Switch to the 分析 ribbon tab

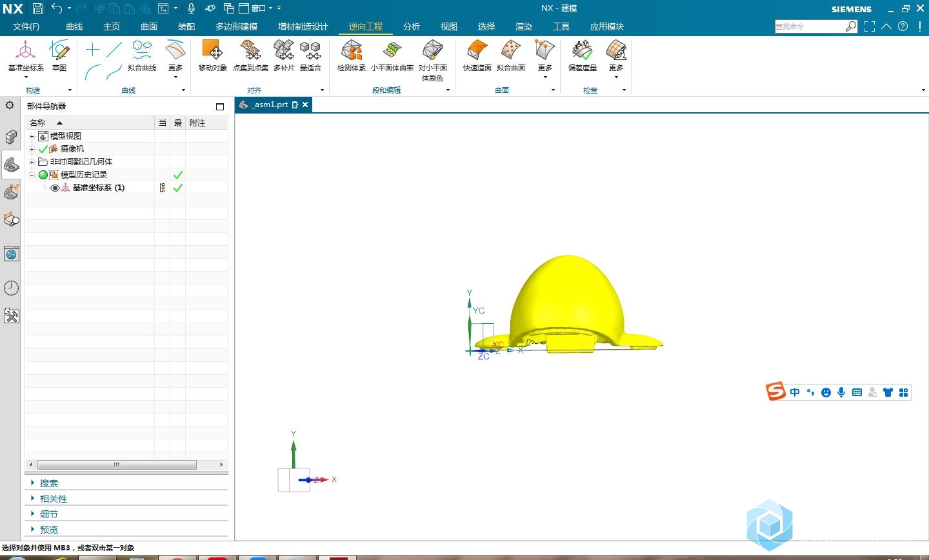tap(412, 26)
